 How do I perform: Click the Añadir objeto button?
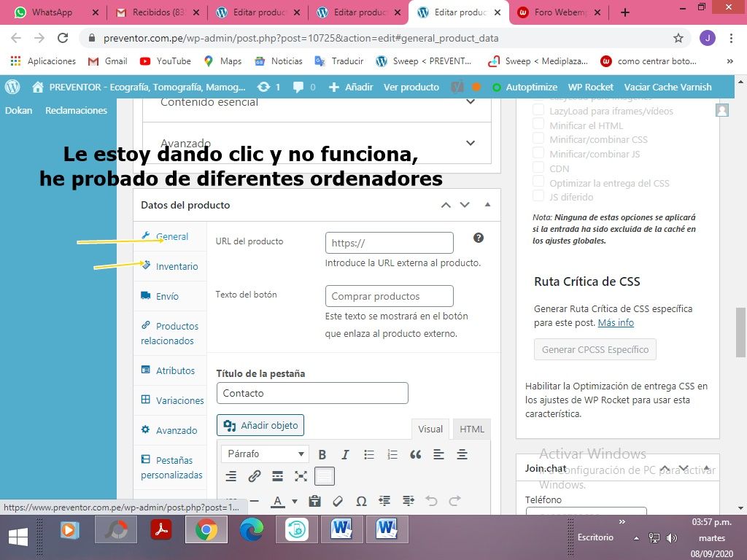point(260,425)
